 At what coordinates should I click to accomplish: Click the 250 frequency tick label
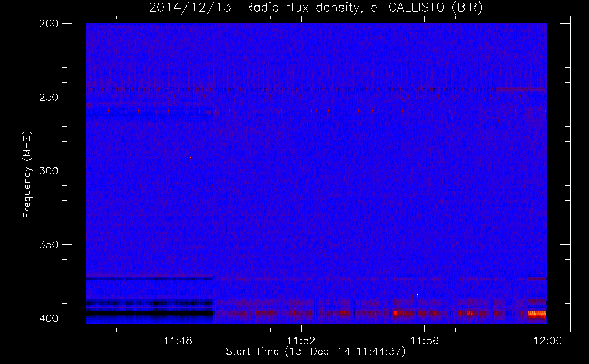click(49, 97)
